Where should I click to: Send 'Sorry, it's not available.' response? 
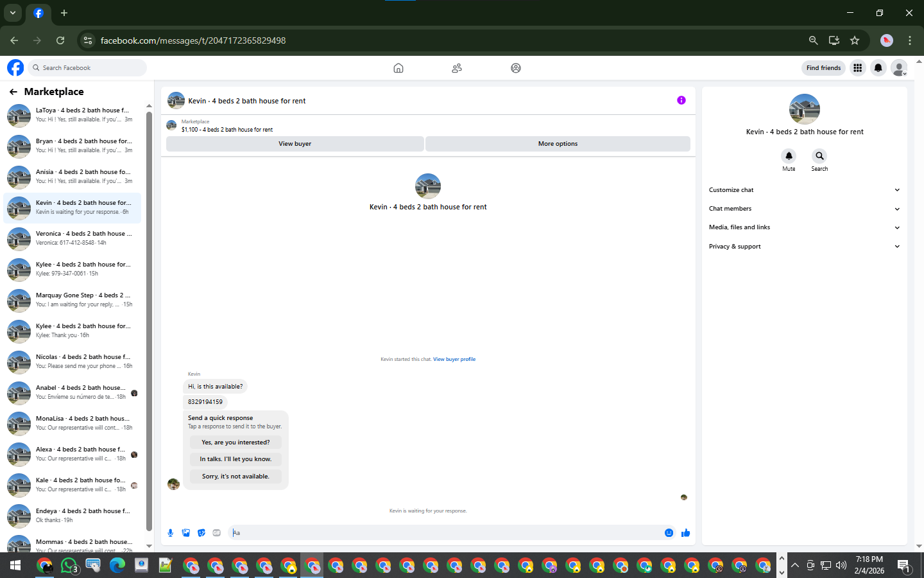pyautogui.click(x=235, y=477)
